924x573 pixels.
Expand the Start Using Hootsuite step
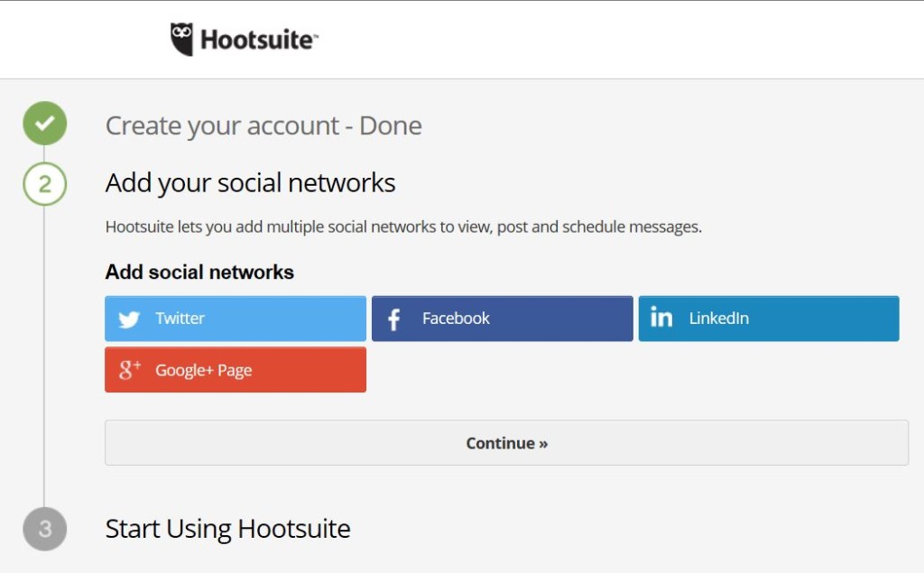pyautogui.click(x=228, y=529)
